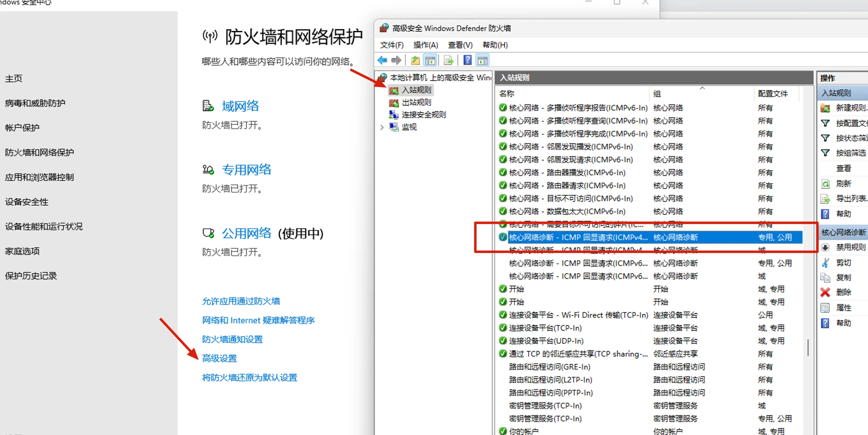
Task: Open filter by group option 按组筛选
Action: click(850, 153)
